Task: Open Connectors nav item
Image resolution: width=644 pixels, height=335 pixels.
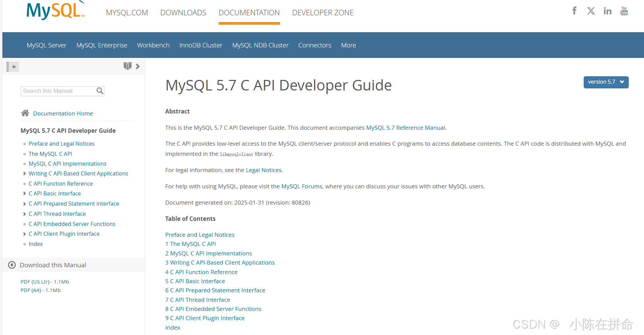Action: point(315,45)
